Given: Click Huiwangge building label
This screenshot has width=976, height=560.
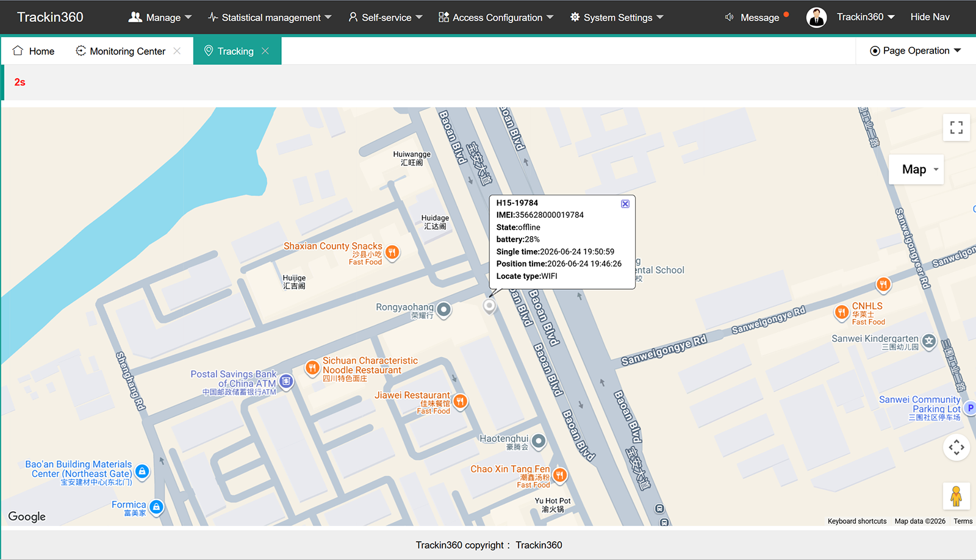Looking at the screenshot, I should click(412, 159).
